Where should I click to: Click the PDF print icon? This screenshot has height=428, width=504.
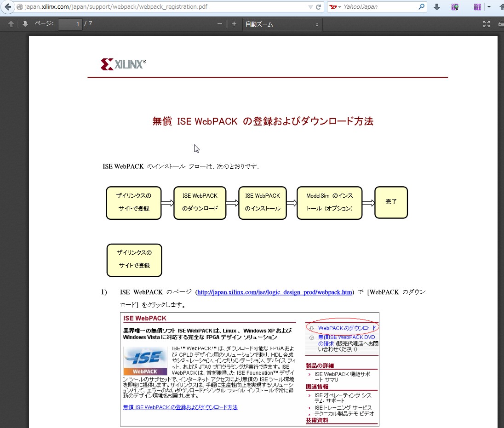coord(501,24)
